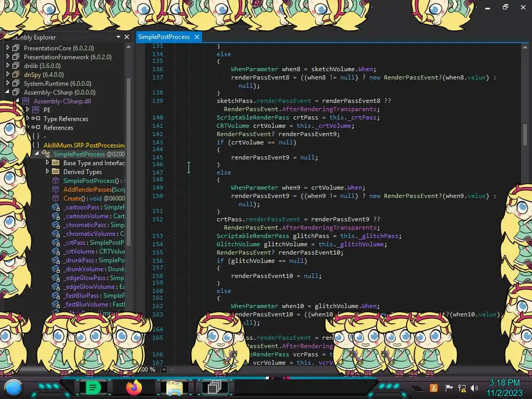
Task: Click the PresentationFramework assembly icon
Action: [16, 57]
